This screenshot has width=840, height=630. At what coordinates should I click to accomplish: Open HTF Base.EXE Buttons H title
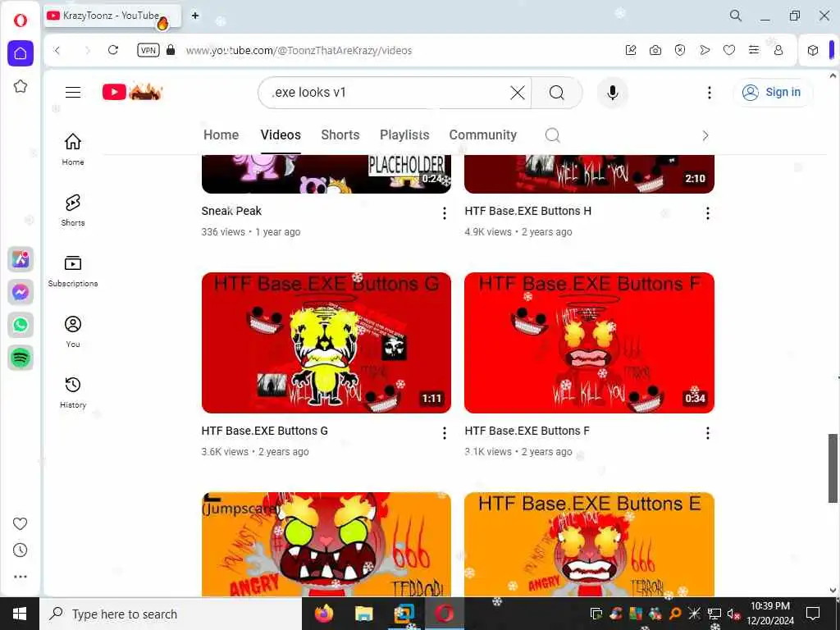(528, 211)
